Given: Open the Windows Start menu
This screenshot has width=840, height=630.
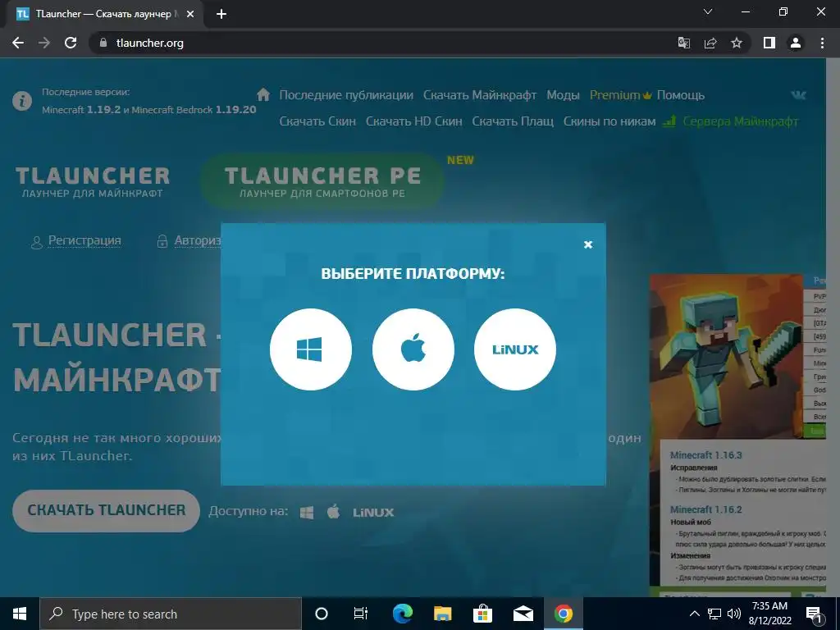Looking at the screenshot, I should click(x=20, y=614).
